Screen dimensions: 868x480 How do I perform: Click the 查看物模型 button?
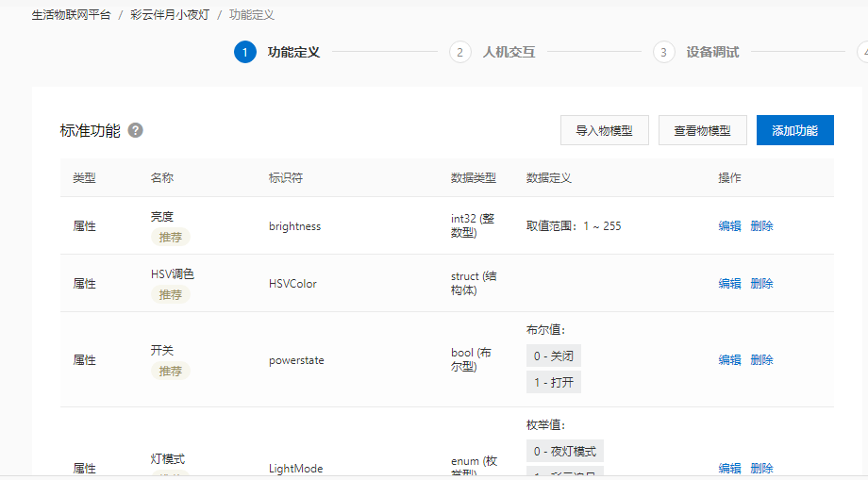coord(703,130)
